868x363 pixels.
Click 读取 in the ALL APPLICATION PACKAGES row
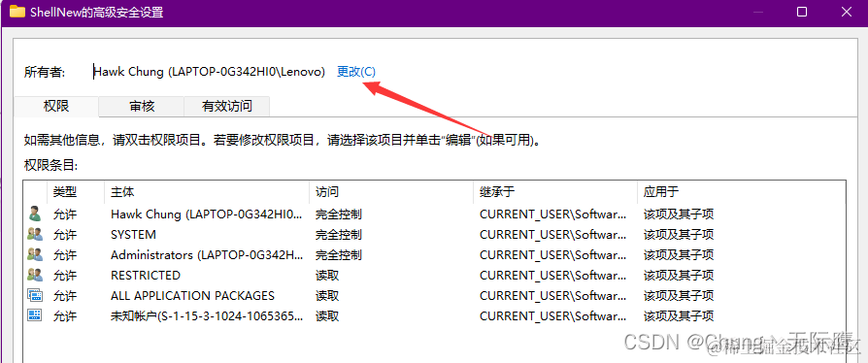tap(327, 295)
